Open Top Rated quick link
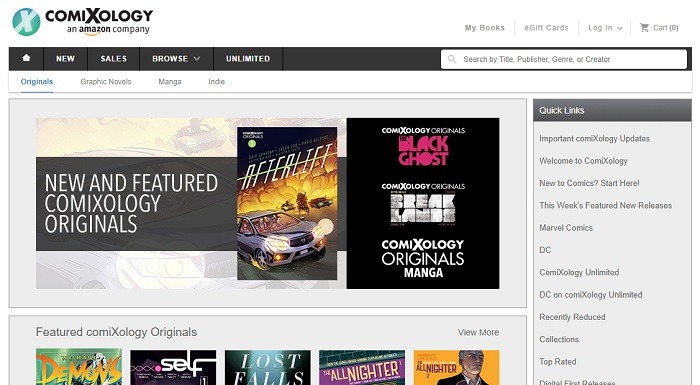700x385 pixels. pyautogui.click(x=558, y=362)
